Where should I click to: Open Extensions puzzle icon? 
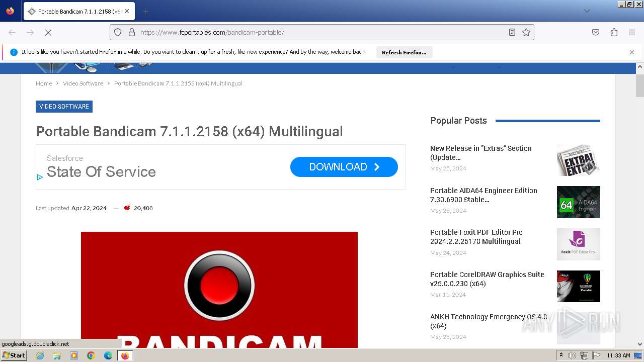click(x=614, y=32)
